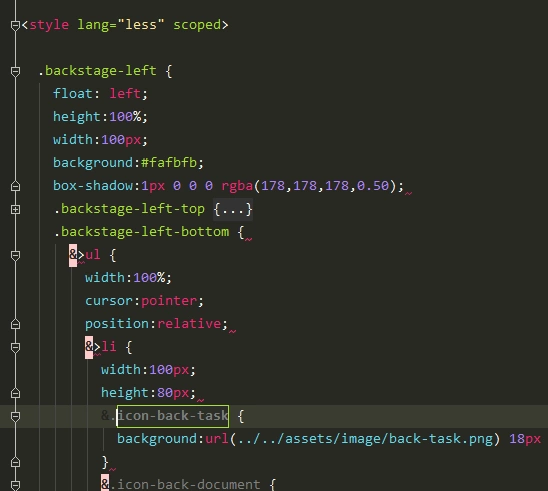
Task: Click the #fafbfb background color value
Action: tap(169, 163)
